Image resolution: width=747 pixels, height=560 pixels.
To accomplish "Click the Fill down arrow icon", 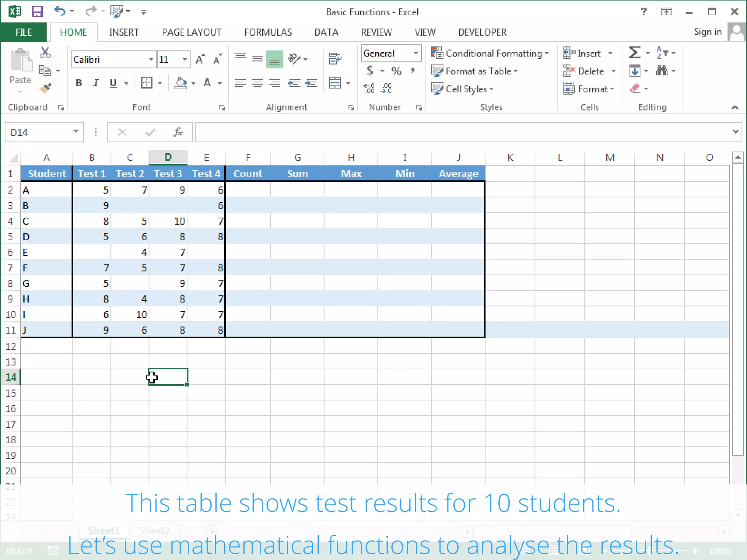I will [x=635, y=71].
